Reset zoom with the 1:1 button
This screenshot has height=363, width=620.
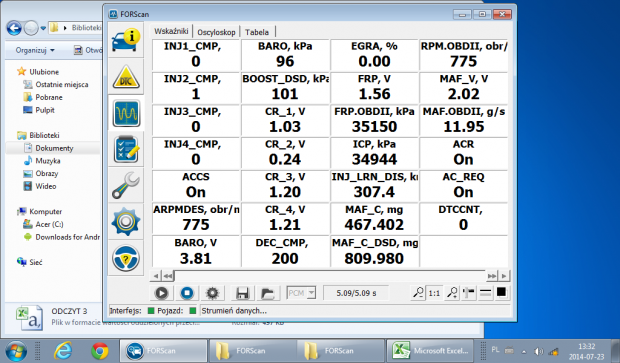434,293
